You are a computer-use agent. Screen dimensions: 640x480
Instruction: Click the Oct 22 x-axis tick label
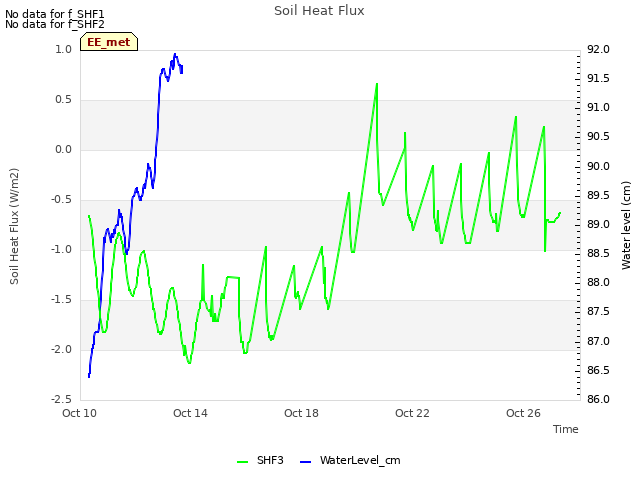(x=412, y=413)
